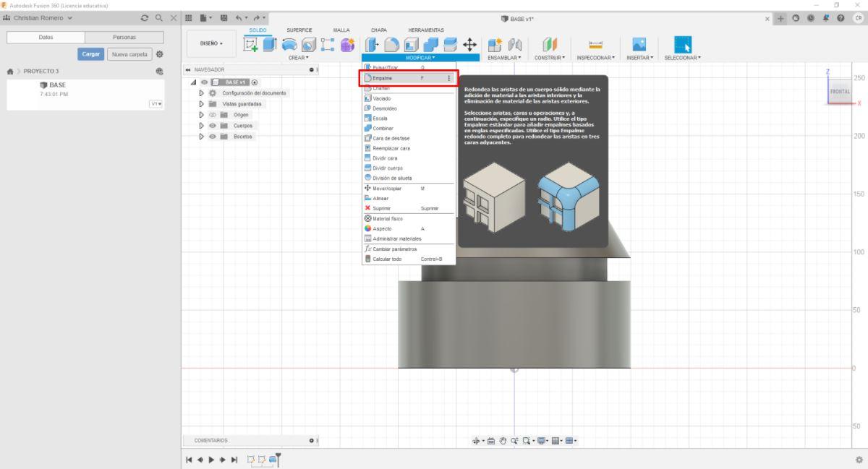Select the Press Pull toolbar icon
Screen dimensions: 868x469
tap(371, 45)
